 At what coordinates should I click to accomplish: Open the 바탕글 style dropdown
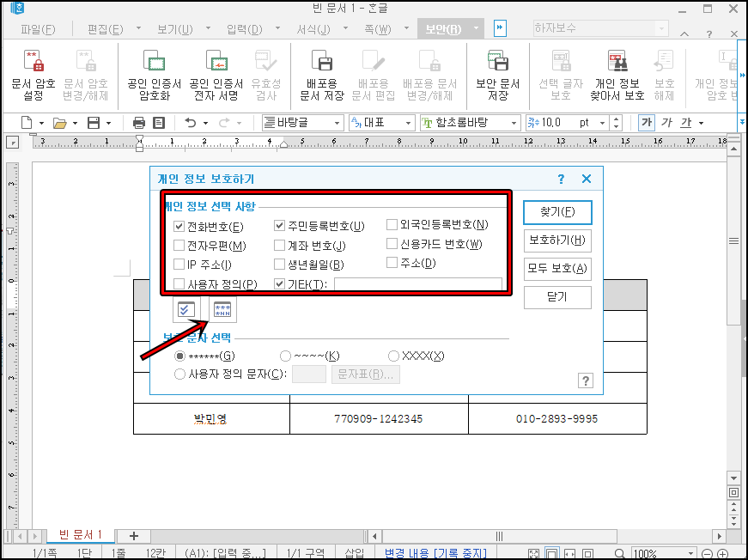(337, 123)
